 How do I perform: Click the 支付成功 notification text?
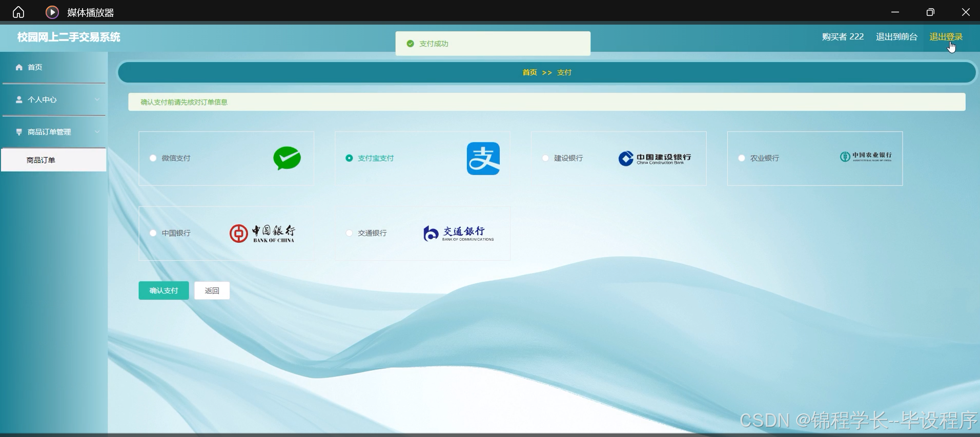[x=434, y=44]
